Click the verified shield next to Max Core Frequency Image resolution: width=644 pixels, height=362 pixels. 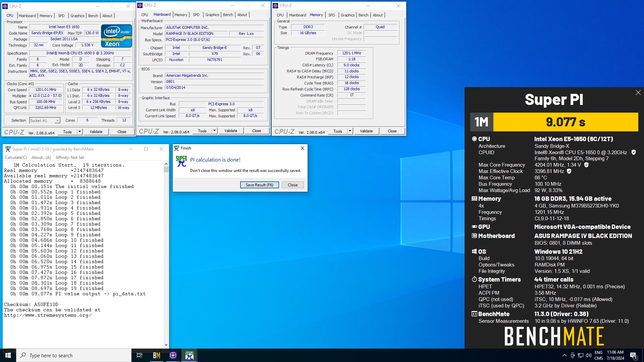click(x=586, y=165)
